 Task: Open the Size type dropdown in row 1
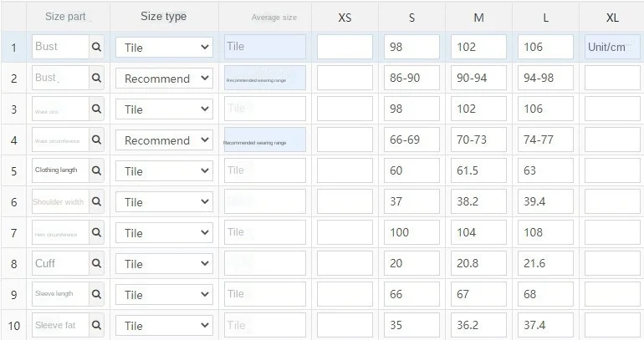click(164, 48)
